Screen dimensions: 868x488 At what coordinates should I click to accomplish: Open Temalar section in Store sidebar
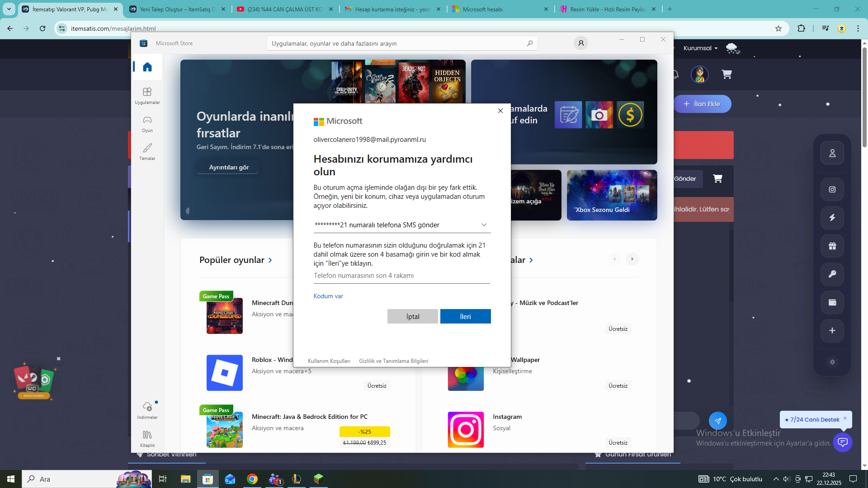147,151
